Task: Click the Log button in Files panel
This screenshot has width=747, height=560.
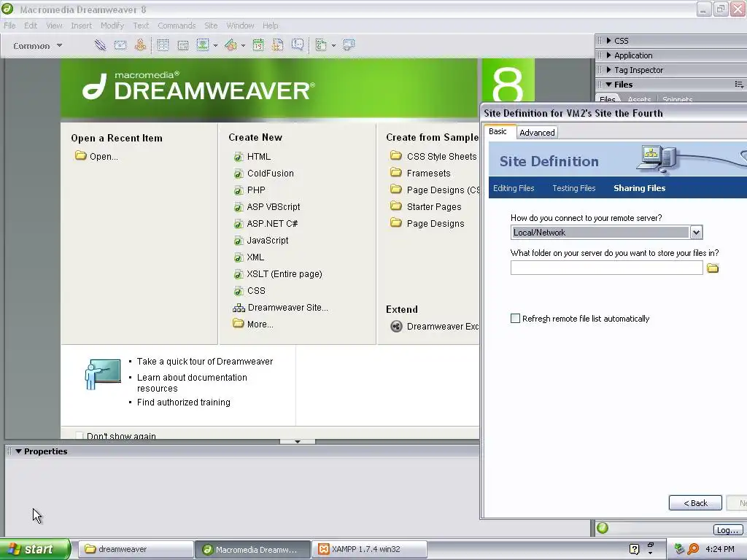Action: [x=728, y=530]
